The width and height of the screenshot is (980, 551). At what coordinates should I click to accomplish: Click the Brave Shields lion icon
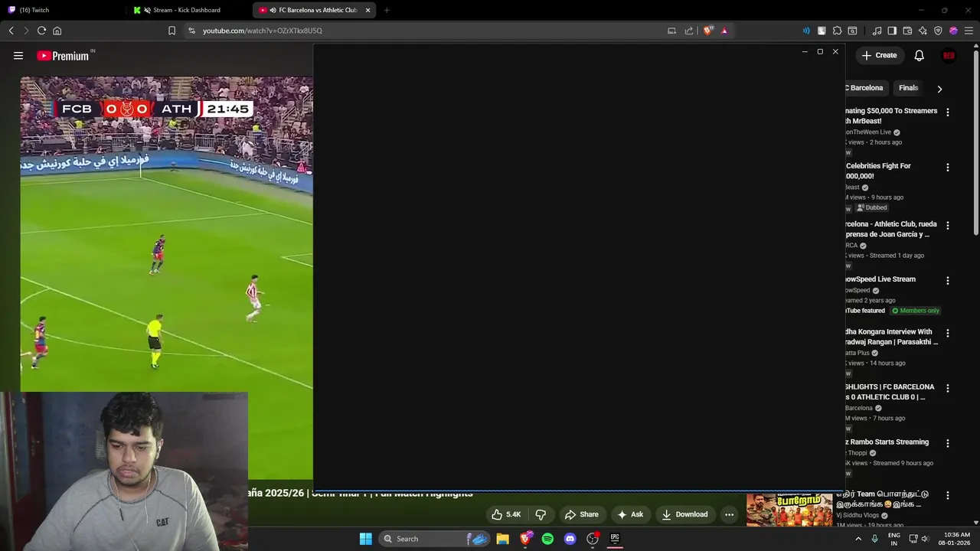(708, 31)
